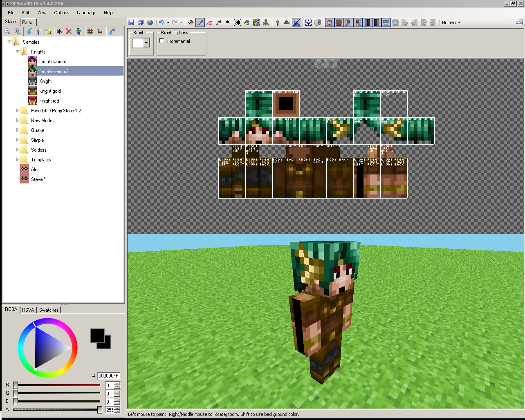The height and width of the screenshot is (420, 525).
Task: Select the foreground color swatch
Action: click(97, 336)
